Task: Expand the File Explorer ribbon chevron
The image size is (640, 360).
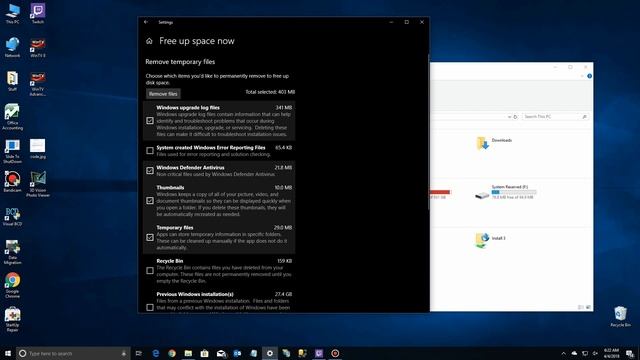Action: tap(582, 76)
